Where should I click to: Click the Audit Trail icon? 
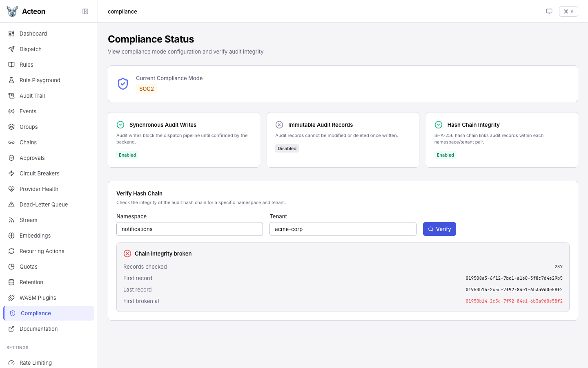(x=11, y=96)
